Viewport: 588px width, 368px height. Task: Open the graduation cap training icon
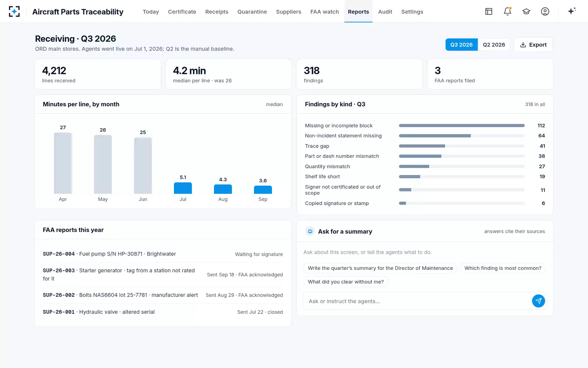pos(526,11)
